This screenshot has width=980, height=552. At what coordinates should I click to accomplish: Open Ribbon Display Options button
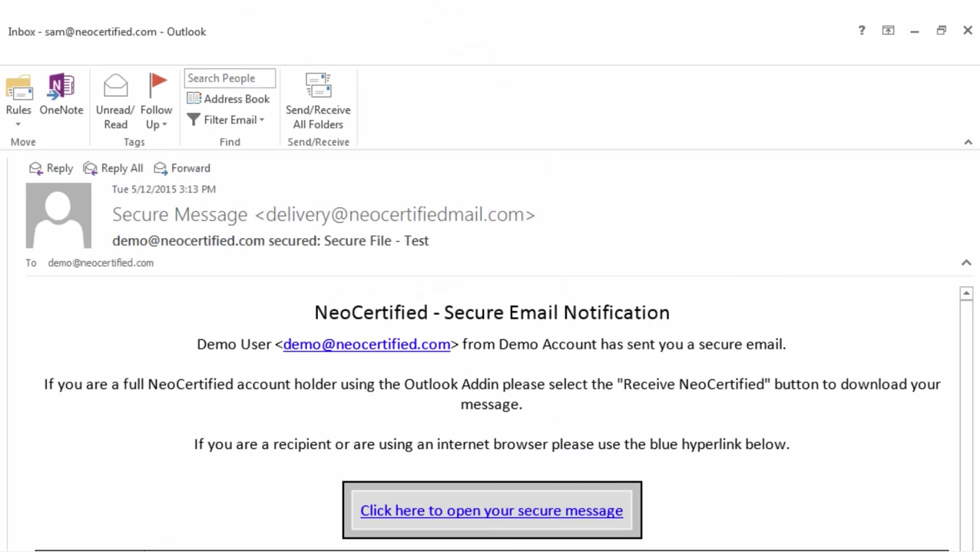(x=888, y=31)
